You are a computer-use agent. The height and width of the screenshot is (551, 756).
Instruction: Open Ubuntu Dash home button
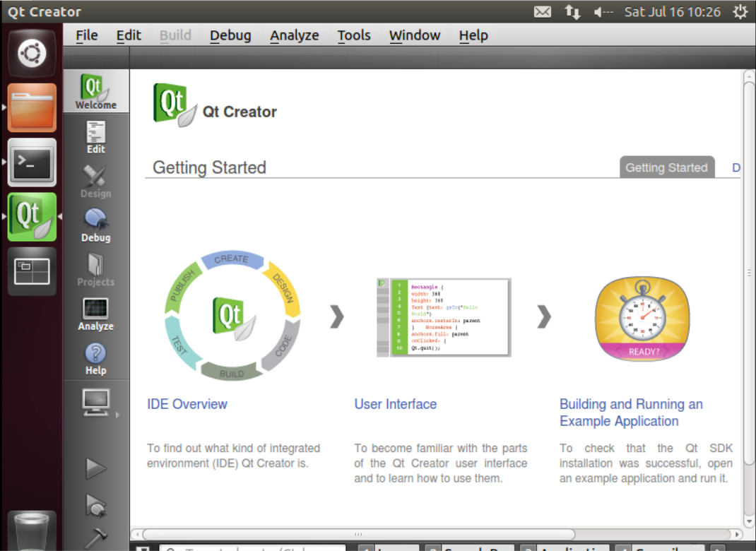pos(32,53)
